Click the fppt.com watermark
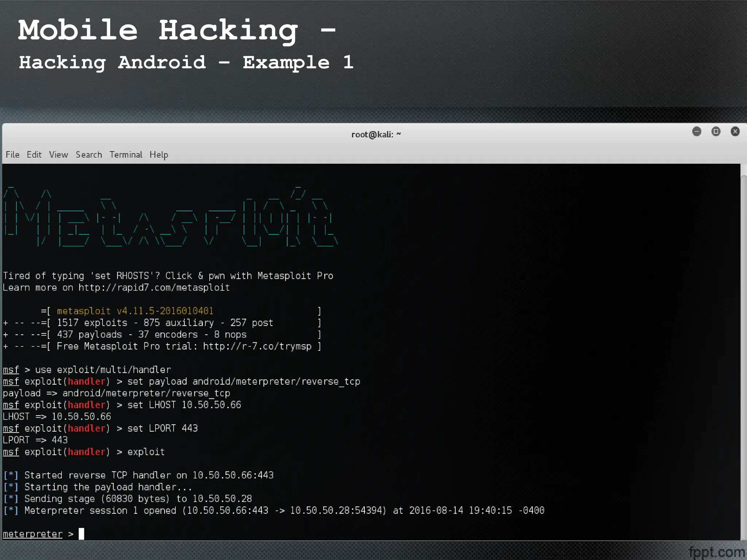Viewport: 747px width, 560px height. coord(717,552)
